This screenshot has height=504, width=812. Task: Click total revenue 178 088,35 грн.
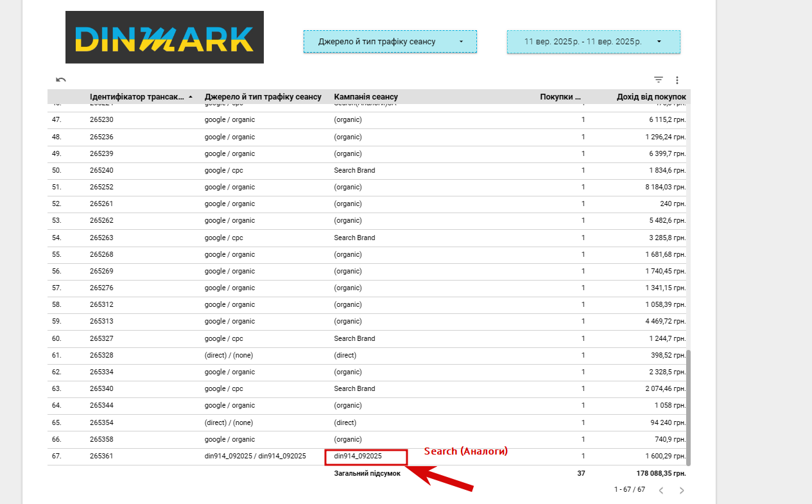click(661, 473)
